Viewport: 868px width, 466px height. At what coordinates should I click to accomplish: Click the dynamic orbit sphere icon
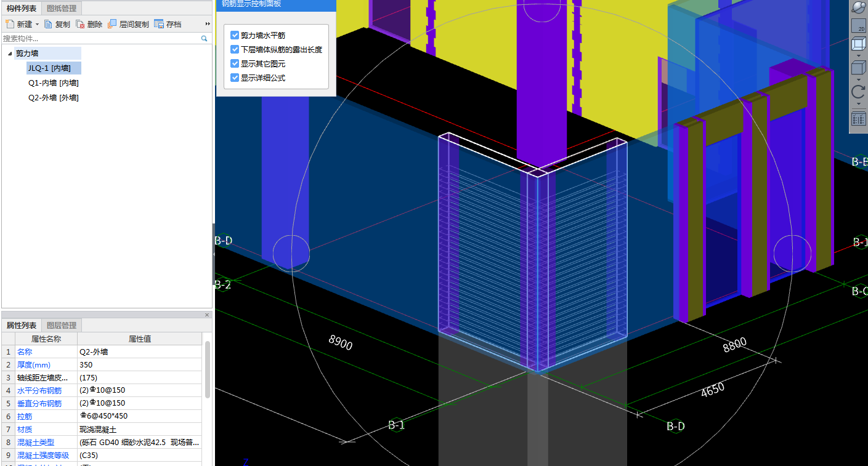coord(858,7)
